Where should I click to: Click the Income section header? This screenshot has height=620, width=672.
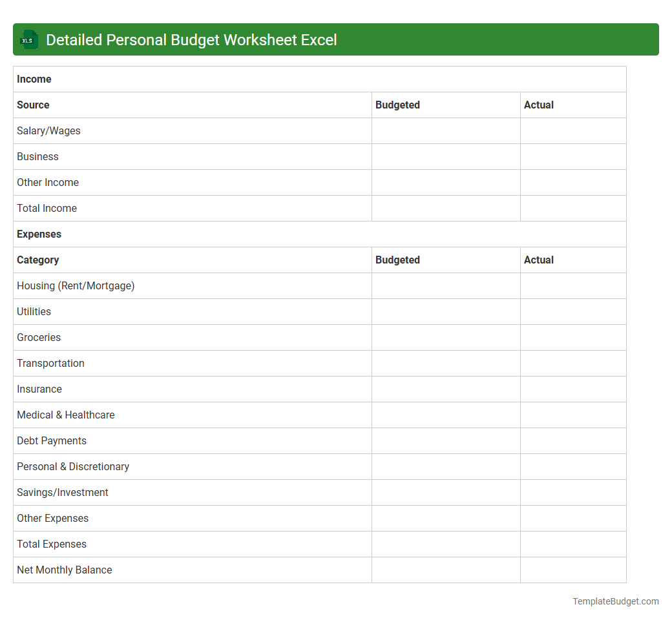[34, 79]
